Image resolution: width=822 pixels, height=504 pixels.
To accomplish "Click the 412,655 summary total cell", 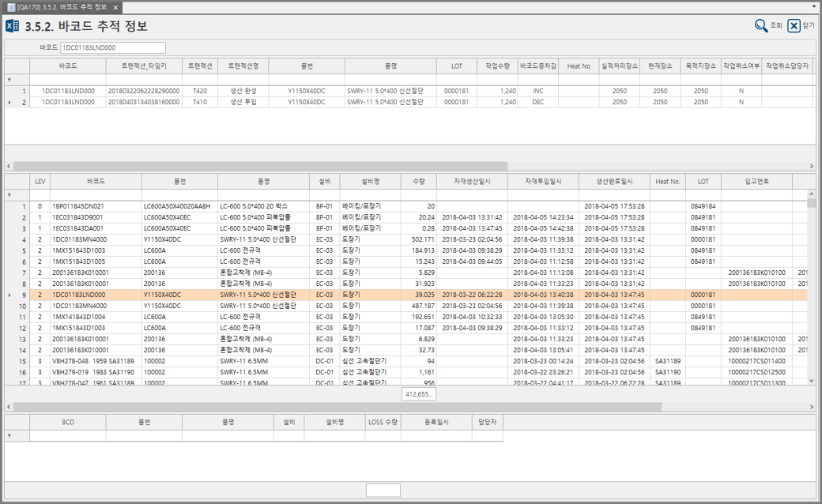I will tap(418, 394).
